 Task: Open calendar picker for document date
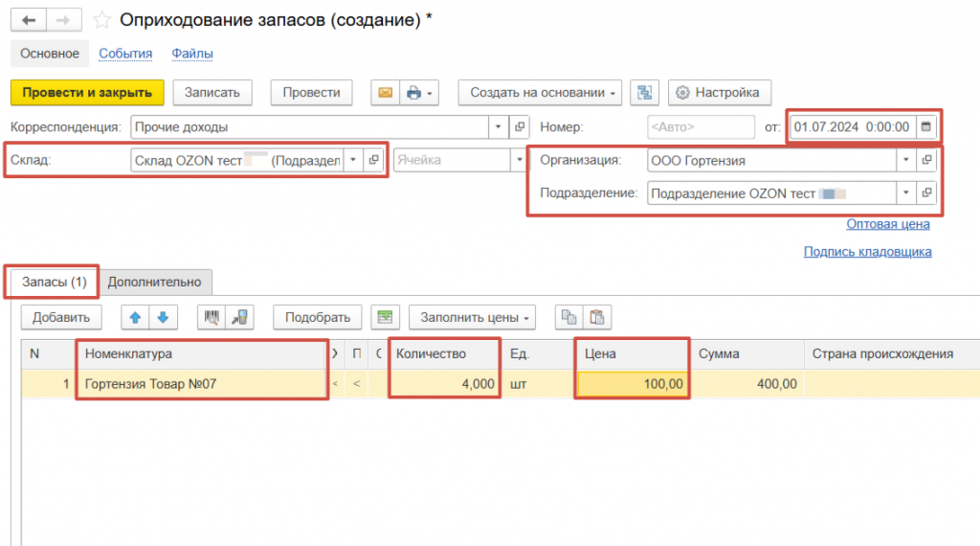tap(924, 126)
